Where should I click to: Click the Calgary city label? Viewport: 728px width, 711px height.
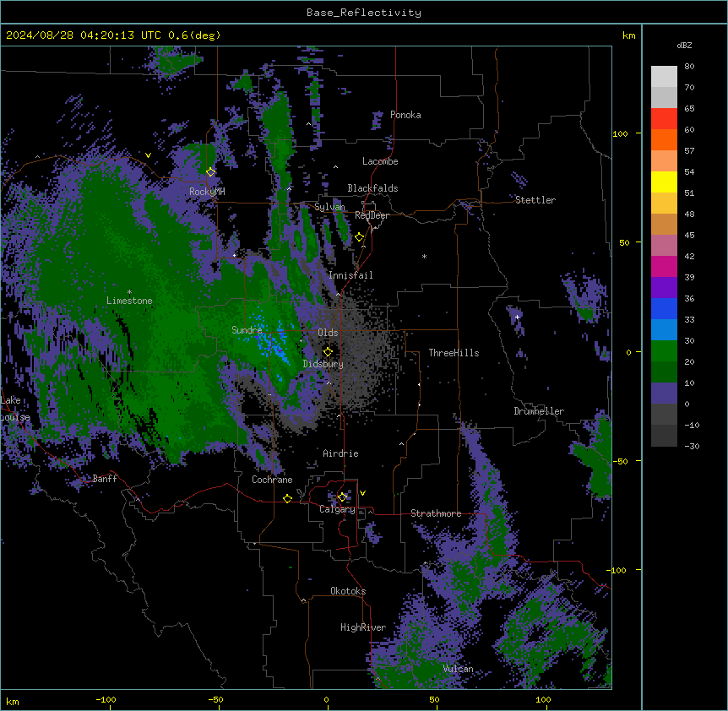tap(337, 509)
